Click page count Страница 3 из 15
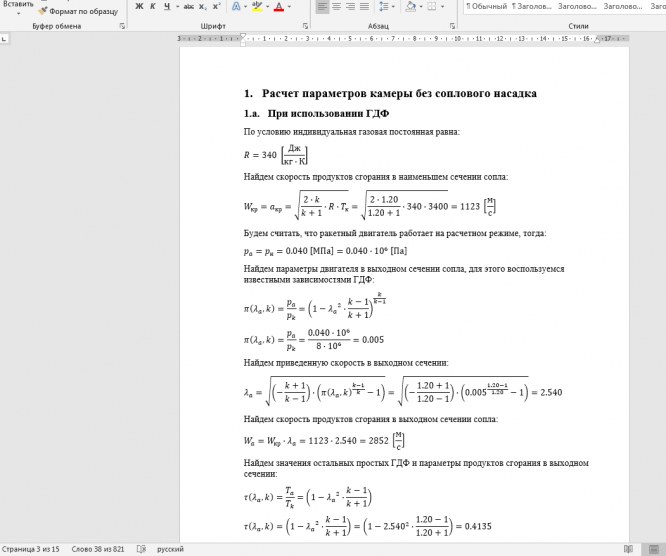Image resolution: width=666 pixels, height=556 pixels. click(x=31, y=549)
